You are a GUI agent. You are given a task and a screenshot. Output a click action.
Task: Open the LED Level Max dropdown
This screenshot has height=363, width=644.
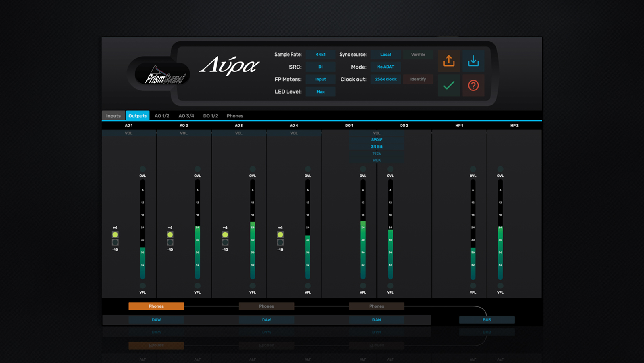[x=320, y=92]
